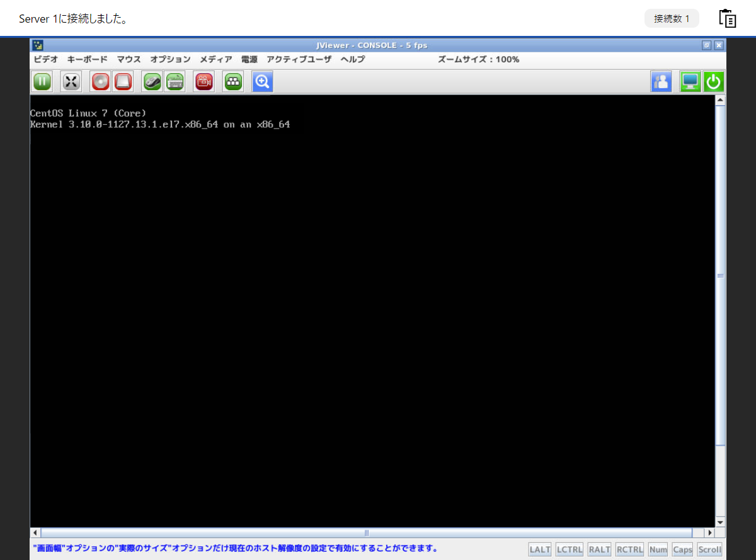Select the zoom magnifier icon
Screen dimensions: 756x560
coord(263,81)
